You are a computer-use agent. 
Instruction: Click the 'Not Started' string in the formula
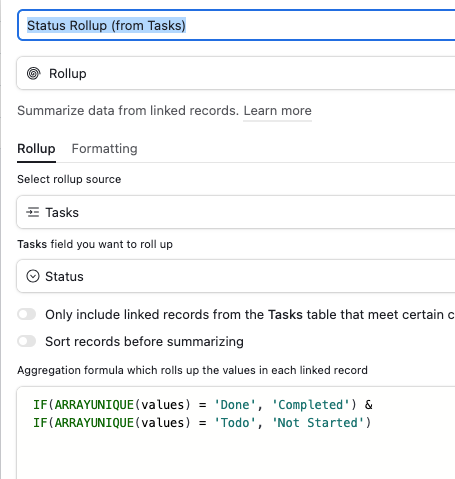318,423
